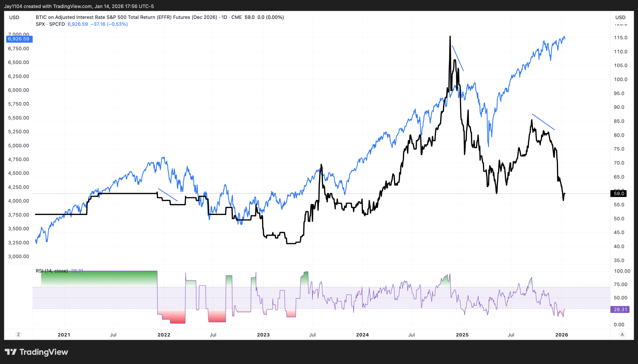Click the 2022 label on time axis
Screen dimensions: 638x364
pyautogui.click(x=164, y=335)
